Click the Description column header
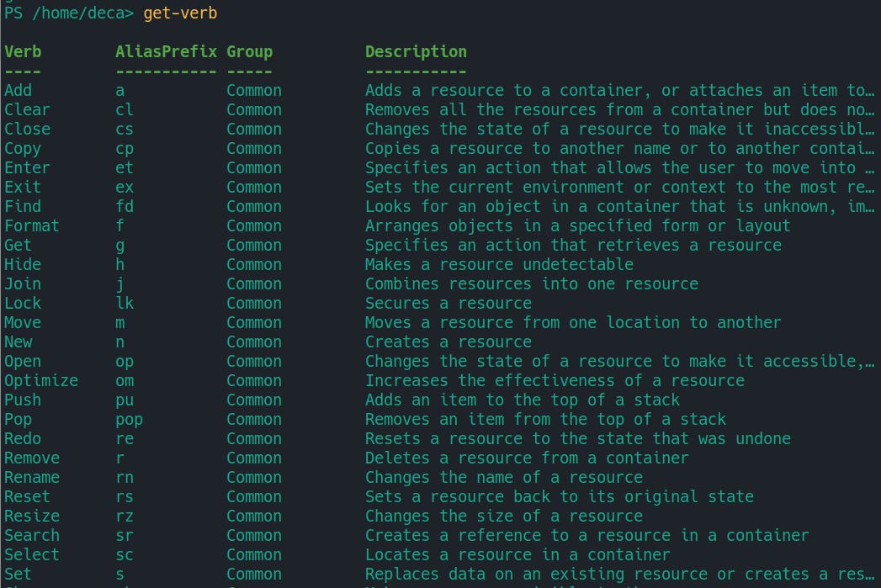This screenshot has height=588, width=881. [x=416, y=51]
